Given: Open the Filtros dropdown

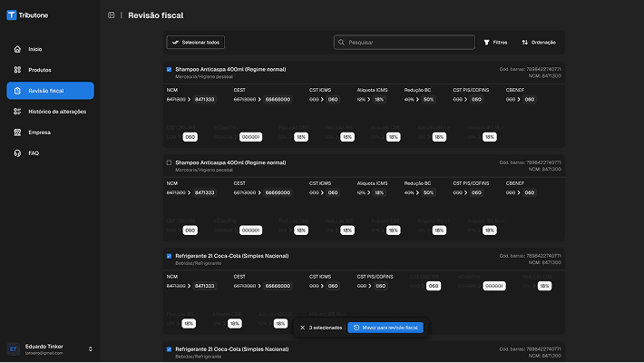Looking at the screenshot, I should pyautogui.click(x=495, y=43).
